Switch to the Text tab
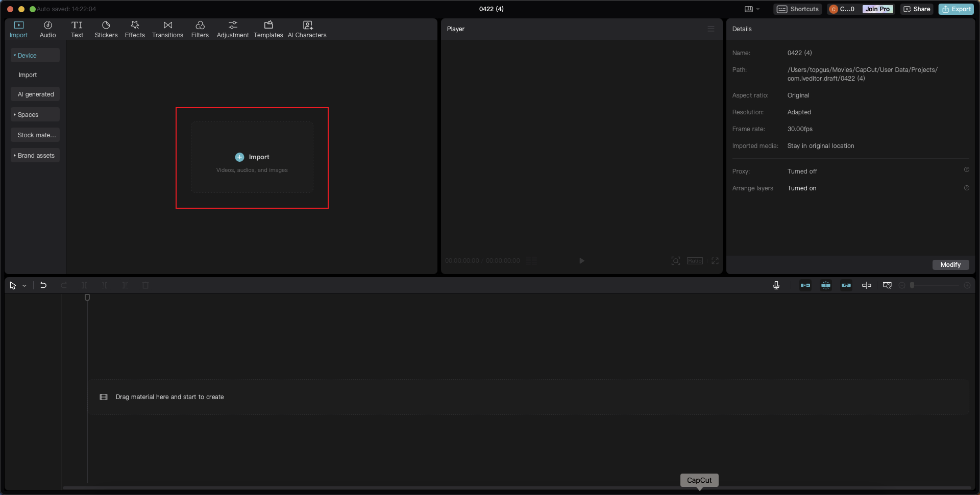 pos(77,30)
